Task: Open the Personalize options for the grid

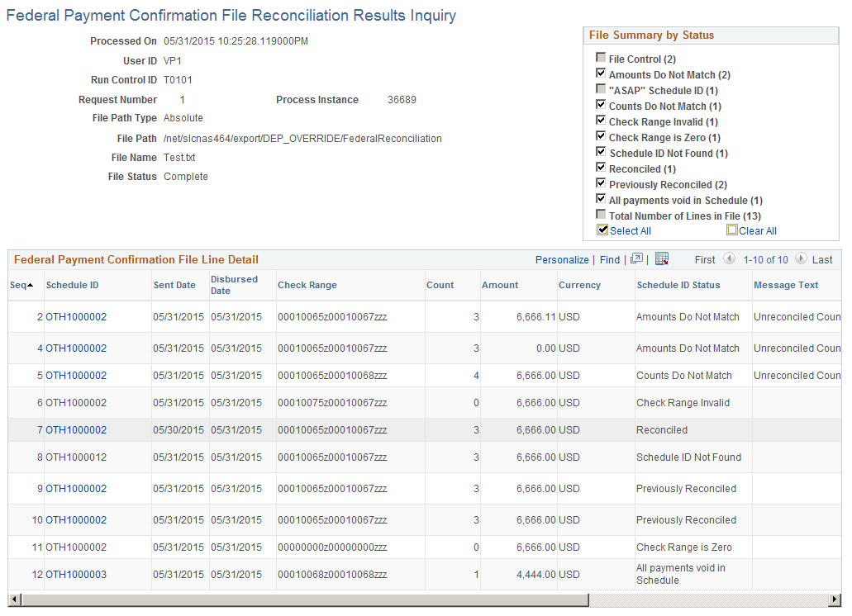Action: [x=562, y=258]
